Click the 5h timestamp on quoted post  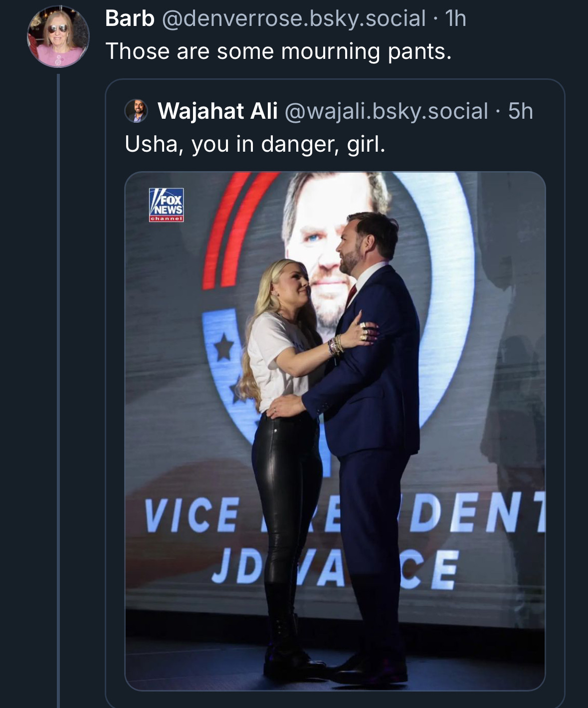tap(521, 111)
